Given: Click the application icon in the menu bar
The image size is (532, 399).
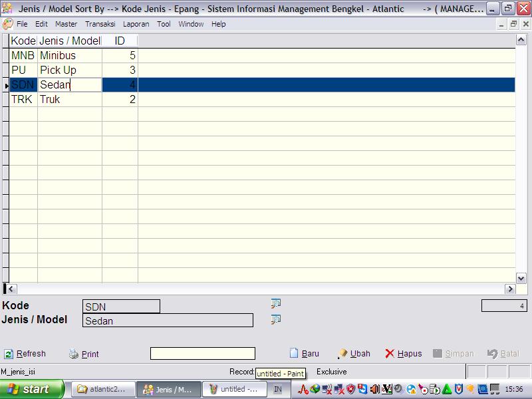Looking at the screenshot, I should pyautogui.click(x=8, y=24).
